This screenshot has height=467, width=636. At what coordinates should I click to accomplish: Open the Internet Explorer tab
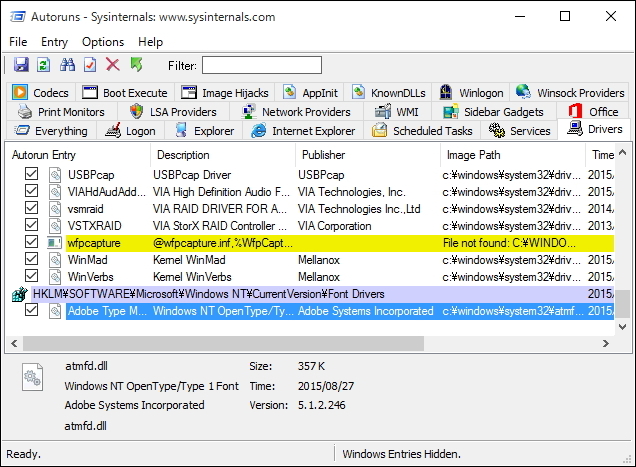tap(303, 131)
